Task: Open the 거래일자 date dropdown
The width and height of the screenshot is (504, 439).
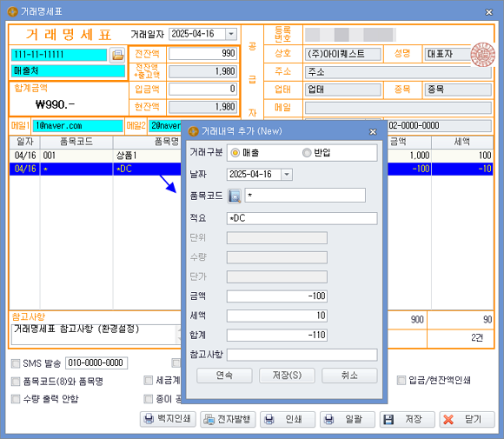Action: pos(231,34)
